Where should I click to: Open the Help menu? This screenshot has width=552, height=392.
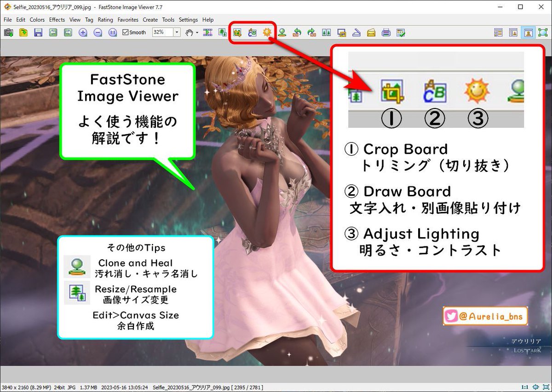click(x=208, y=20)
